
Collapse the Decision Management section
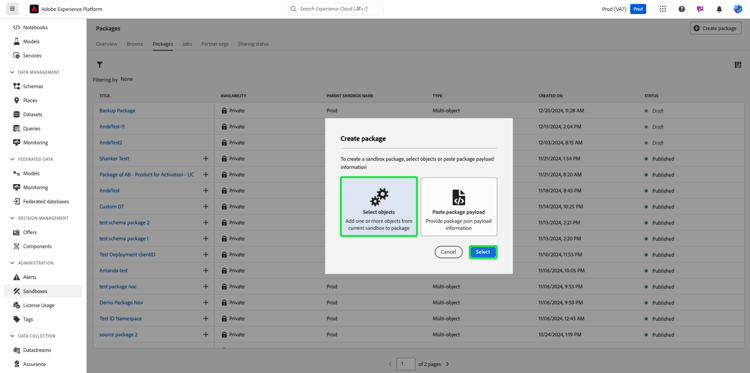[x=12, y=218]
